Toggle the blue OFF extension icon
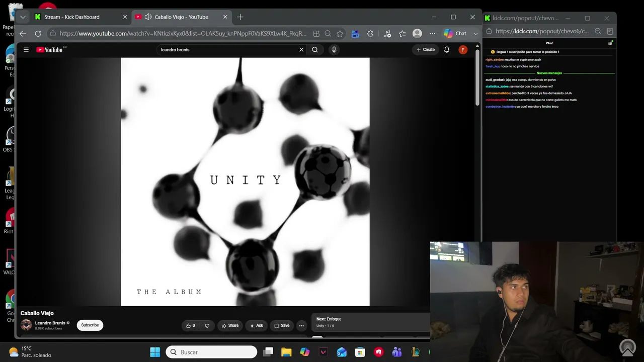This screenshot has width=644, height=362. (355, 34)
